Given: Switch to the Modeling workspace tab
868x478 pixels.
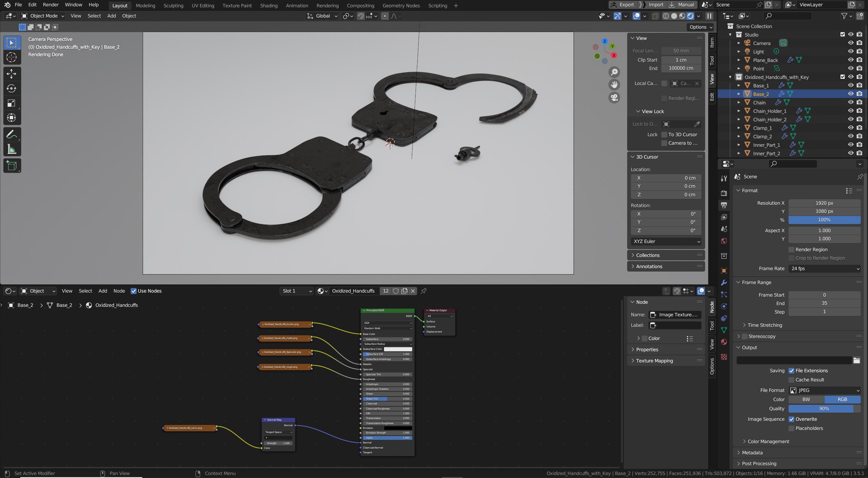Looking at the screenshot, I should (x=145, y=5).
